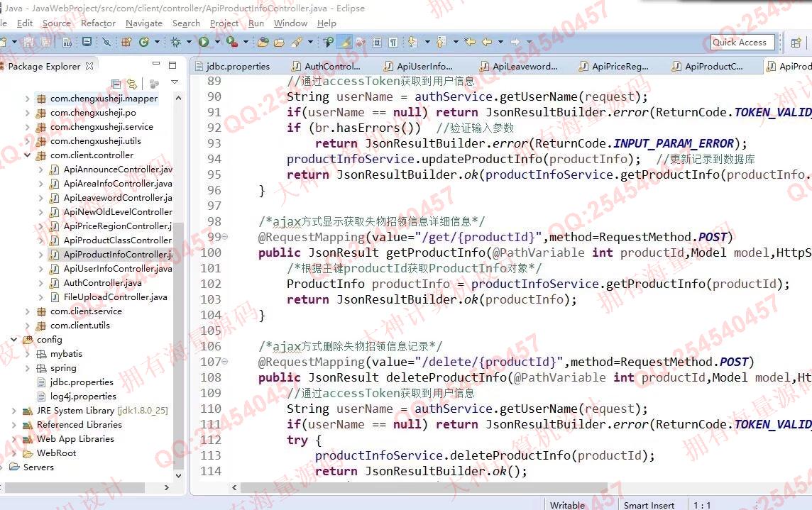The width and height of the screenshot is (812, 510).
Task: Open the Package Explorer View Menu triangle
Action: (175, 82)
